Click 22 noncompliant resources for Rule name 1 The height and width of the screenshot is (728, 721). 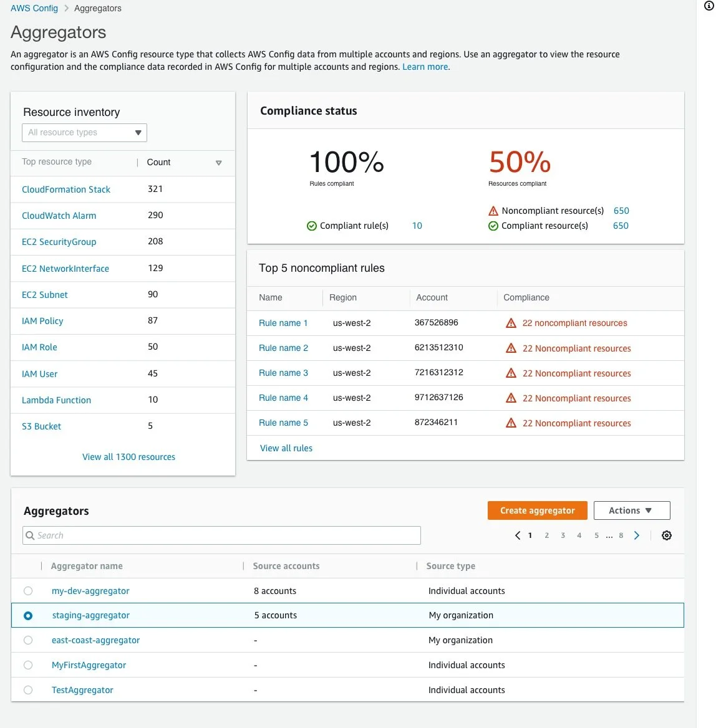pyautogui.click(x=574, y=323)
